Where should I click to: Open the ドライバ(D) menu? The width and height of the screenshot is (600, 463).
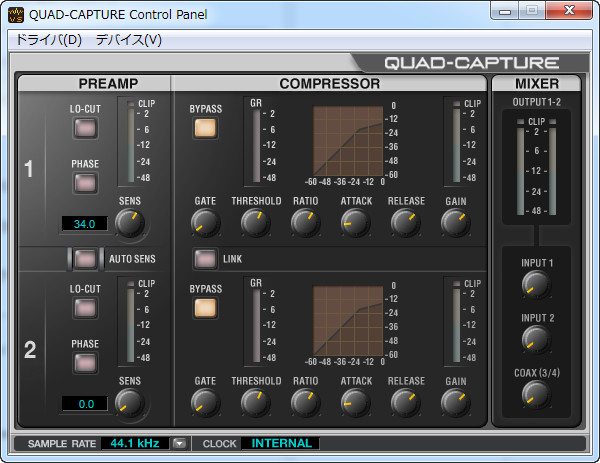49,39
